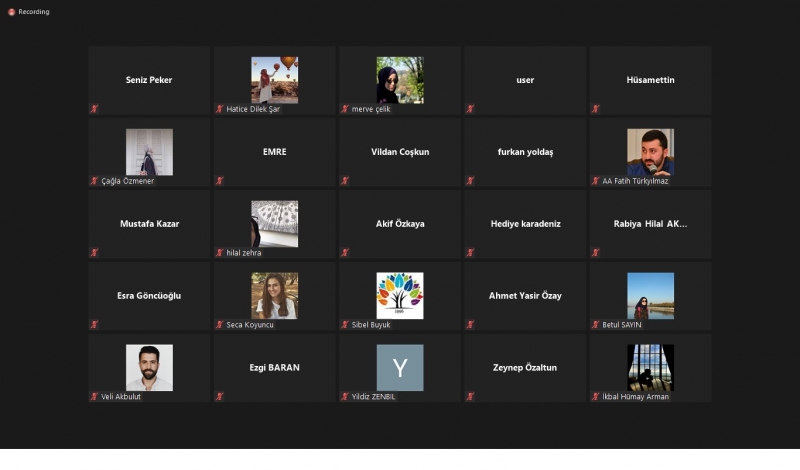800x470 pixels.
Task: Click muted mic icon beside Veli Akbulut
Action: click(94, 397)
